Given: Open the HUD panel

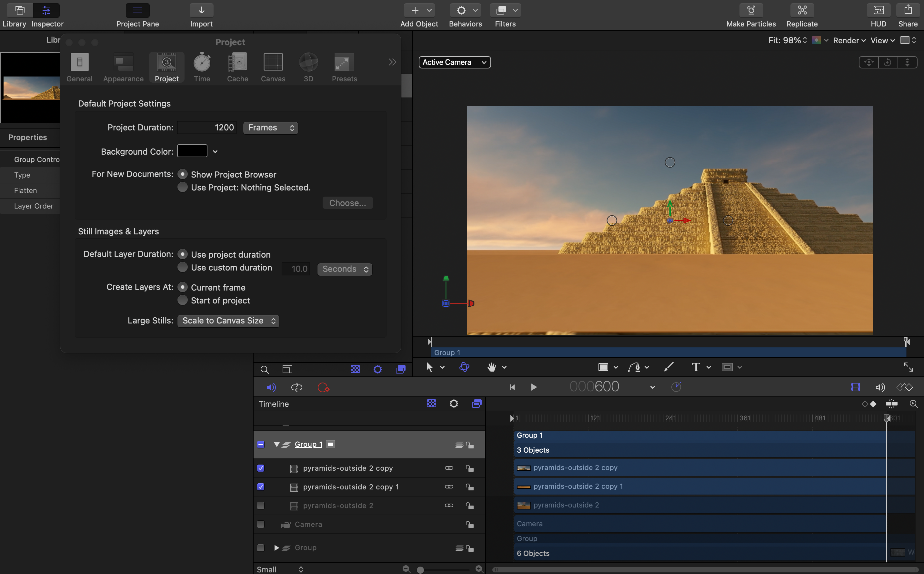Looking at the screenshot, I should tap(878, 11).
